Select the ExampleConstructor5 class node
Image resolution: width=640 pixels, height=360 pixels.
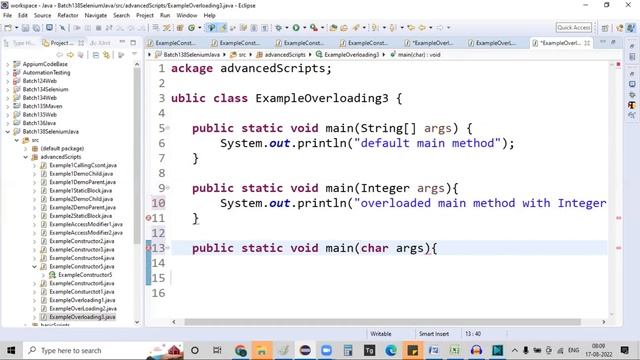pyautogui.click(x=85, y=275)
